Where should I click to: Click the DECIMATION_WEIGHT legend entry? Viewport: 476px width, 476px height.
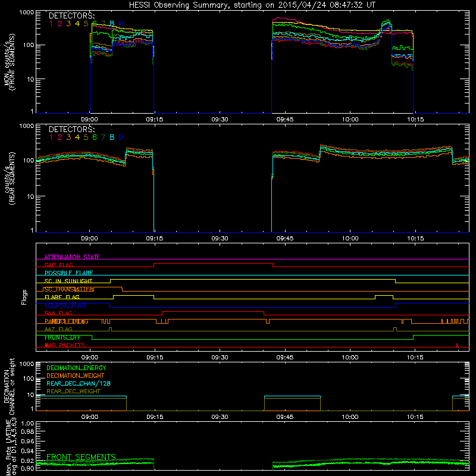tap(76, 375)
